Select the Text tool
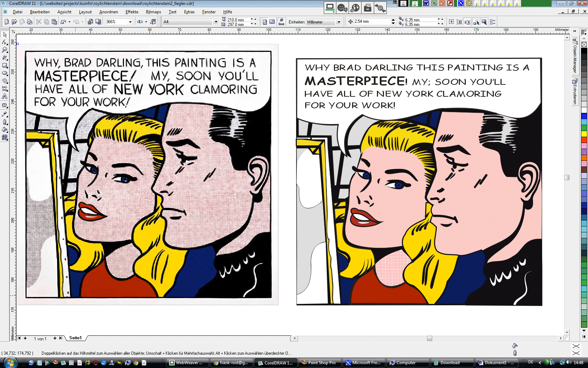 tap(5, 96)
